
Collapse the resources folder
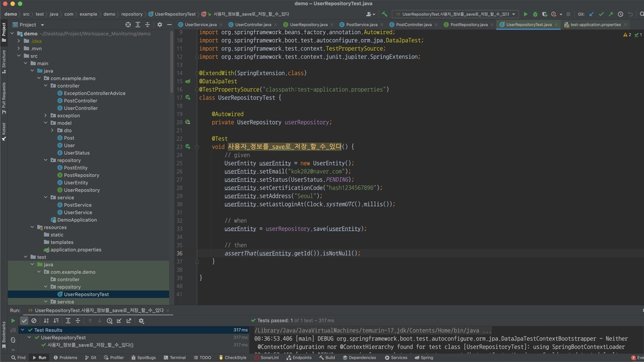pyautogui.click(x=32, y=227)
